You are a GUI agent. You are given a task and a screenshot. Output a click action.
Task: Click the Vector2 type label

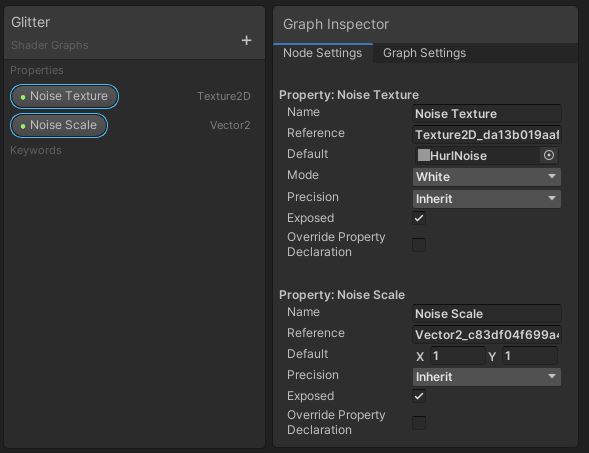click(x=230, y=125)
